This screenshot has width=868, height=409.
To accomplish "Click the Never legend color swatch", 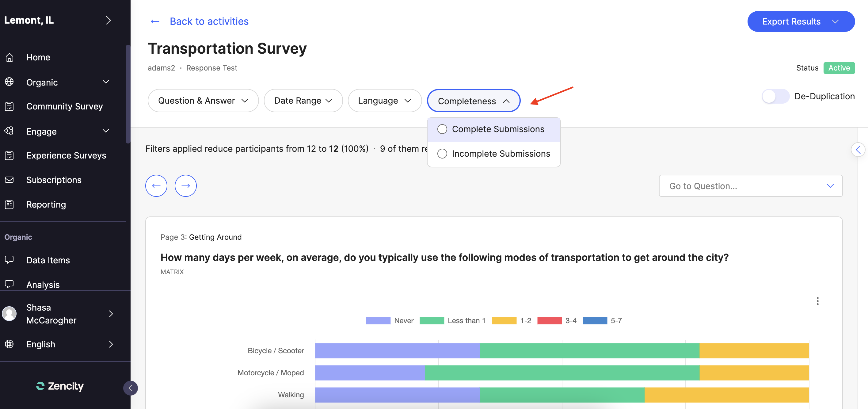I will (378, 321).
